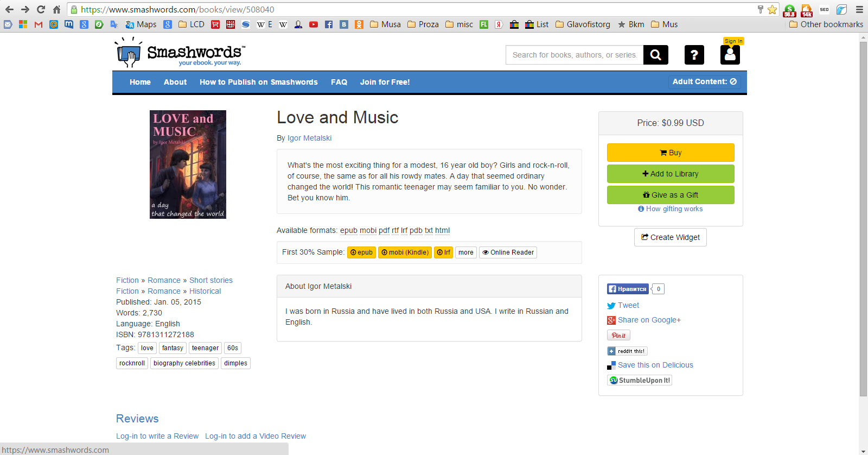Click the Facebook like button

pos(628,289)
